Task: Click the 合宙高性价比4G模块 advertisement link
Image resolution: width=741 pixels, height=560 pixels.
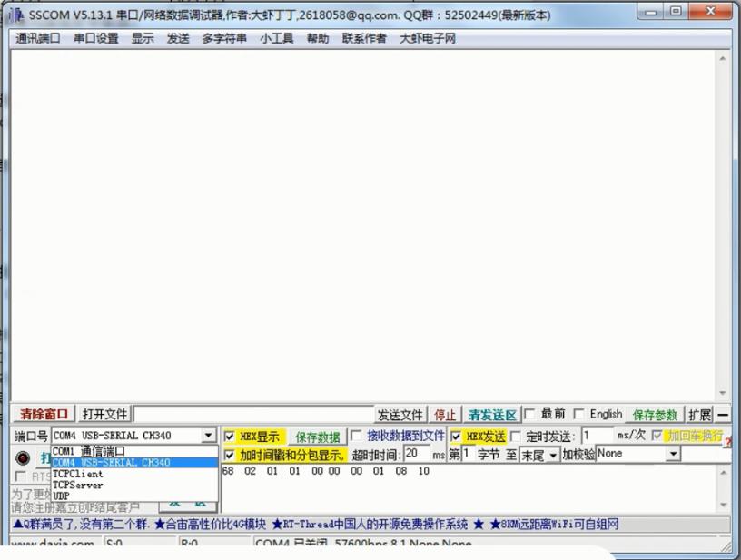Action: 211,525
